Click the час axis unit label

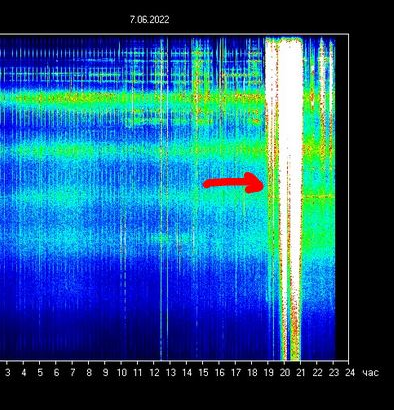coord(370,373)
